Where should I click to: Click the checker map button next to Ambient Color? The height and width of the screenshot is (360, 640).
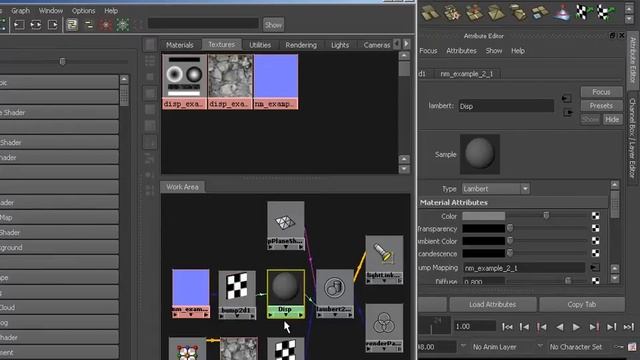[x=596, y=241]
